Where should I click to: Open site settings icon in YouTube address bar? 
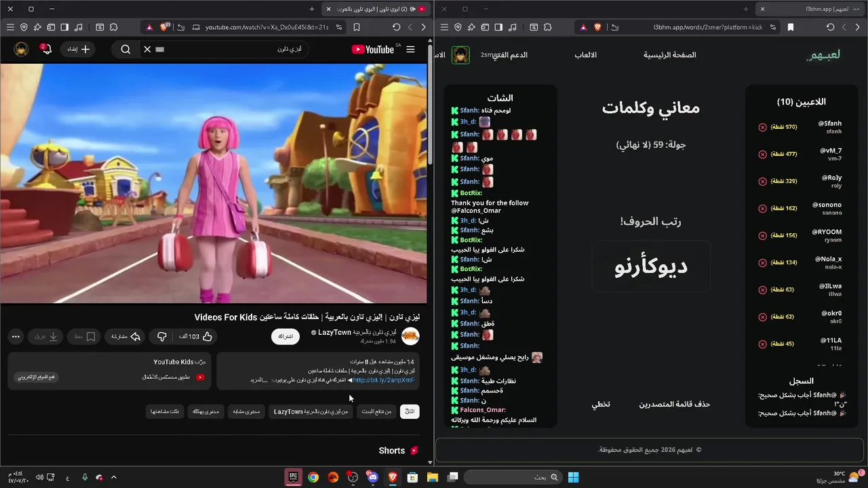click(339, 27)
